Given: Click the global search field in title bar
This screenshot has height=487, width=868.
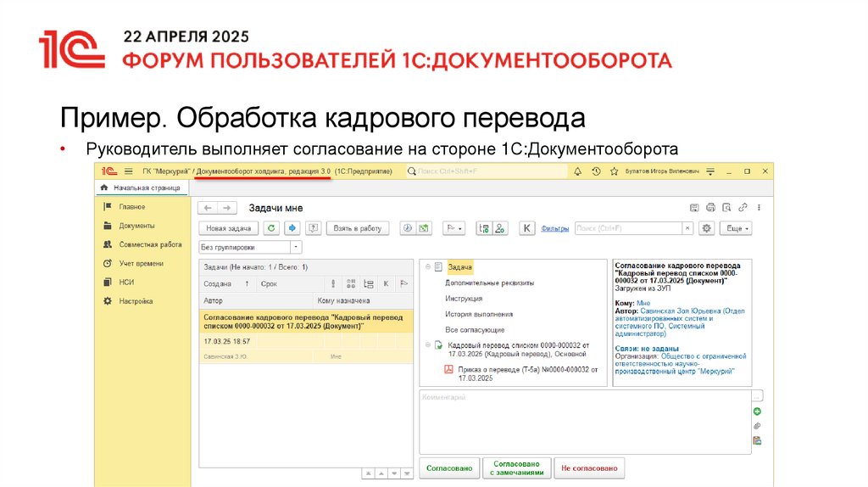Looking at the screenshot, I should [487, 171].
